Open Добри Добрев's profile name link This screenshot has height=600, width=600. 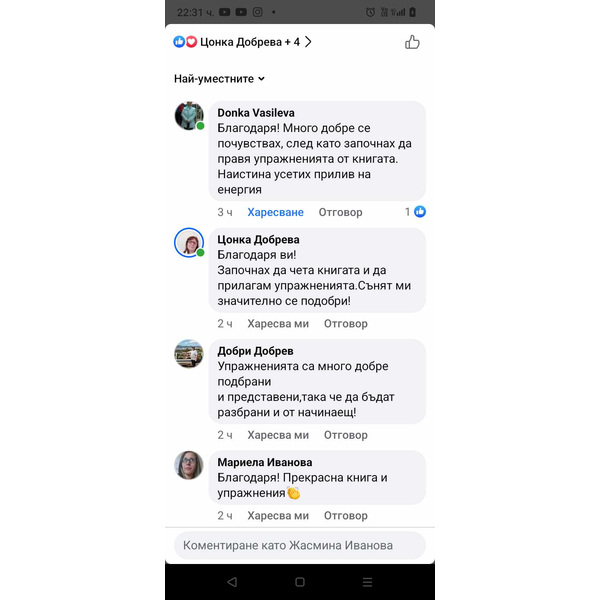(256, 351)
